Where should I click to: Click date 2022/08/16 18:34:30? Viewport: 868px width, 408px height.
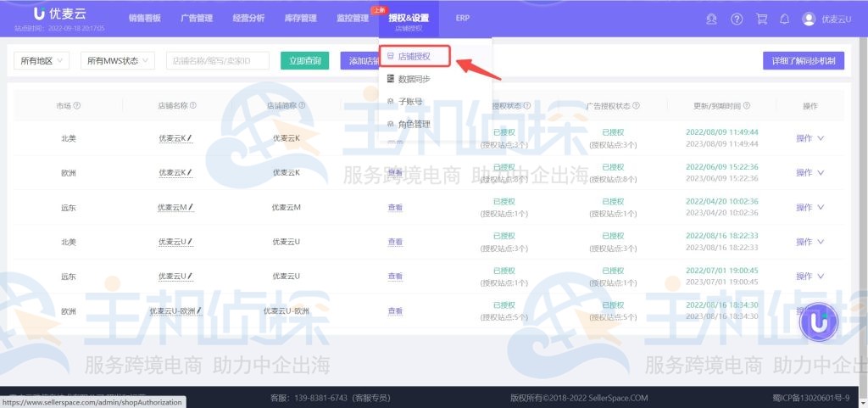pyautogui.click(x=722, y=305)
